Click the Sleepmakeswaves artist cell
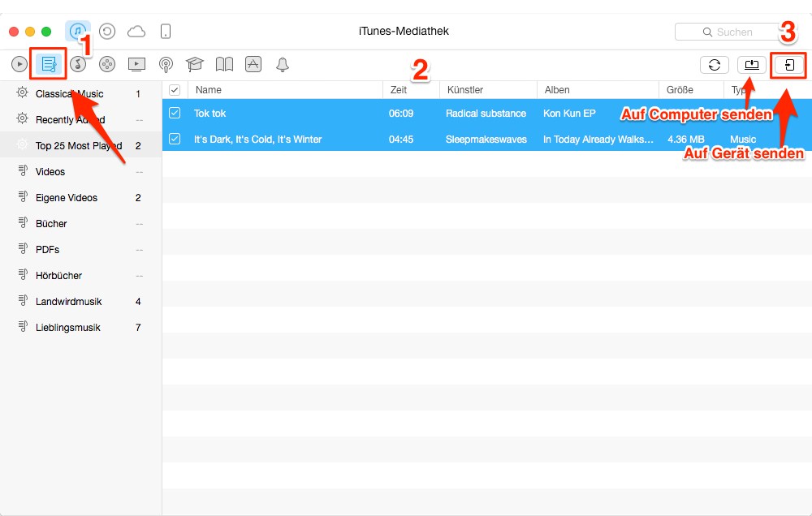 [486, 140]
